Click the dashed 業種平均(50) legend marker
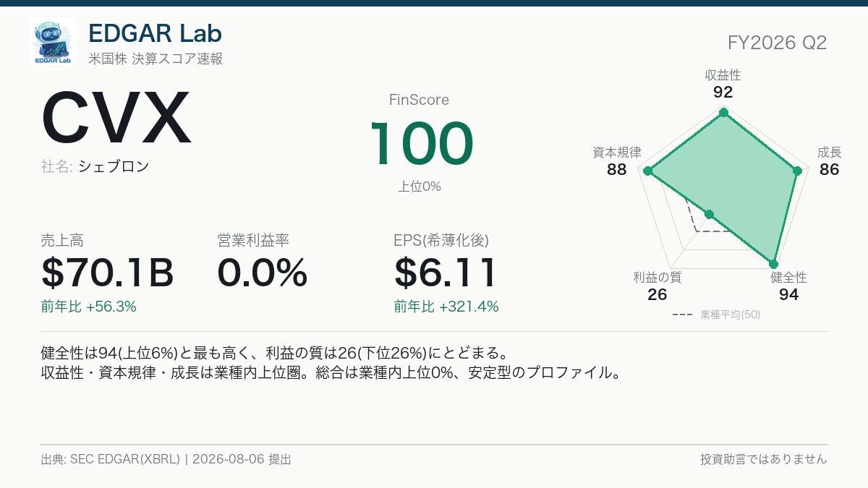Screen dimensions: 868x488 (683, 315)
